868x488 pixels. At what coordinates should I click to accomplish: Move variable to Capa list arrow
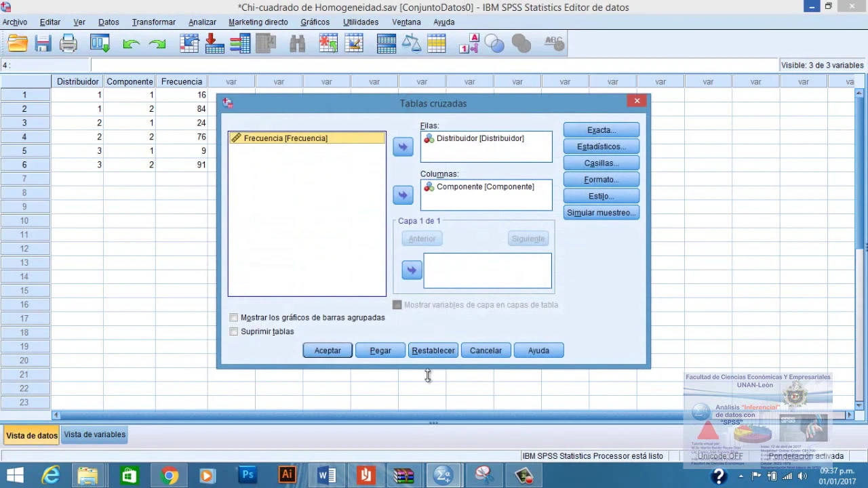point(412,270)
